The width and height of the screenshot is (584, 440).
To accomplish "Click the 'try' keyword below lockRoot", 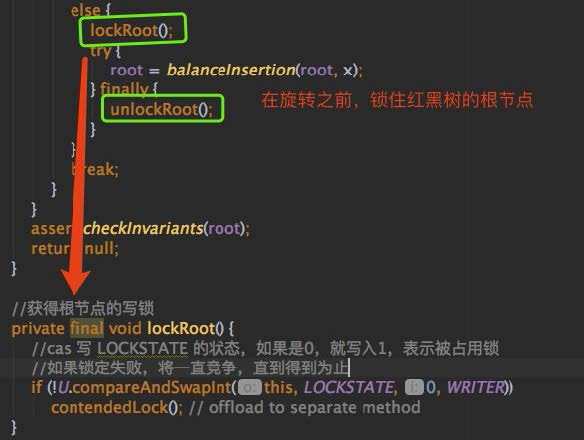I will coord(100,51).
